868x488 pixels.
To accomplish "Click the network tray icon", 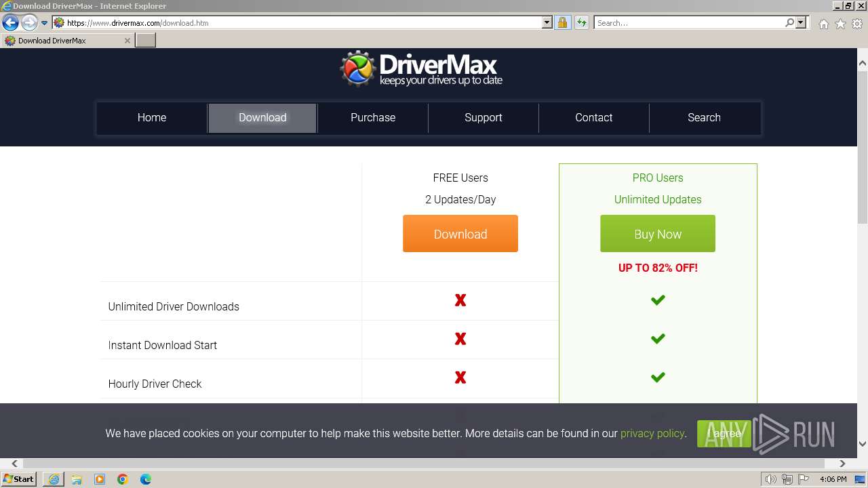I will tap(787, 479).
